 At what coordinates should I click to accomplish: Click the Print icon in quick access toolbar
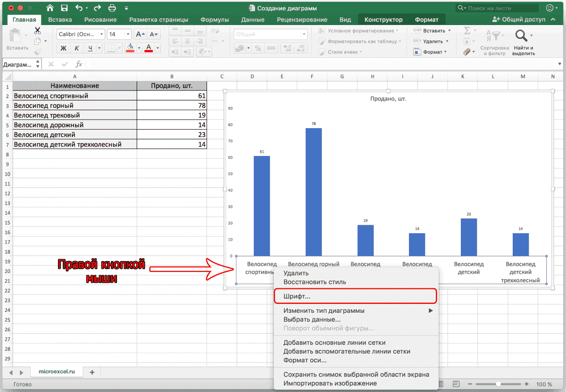tap(112, 8)
